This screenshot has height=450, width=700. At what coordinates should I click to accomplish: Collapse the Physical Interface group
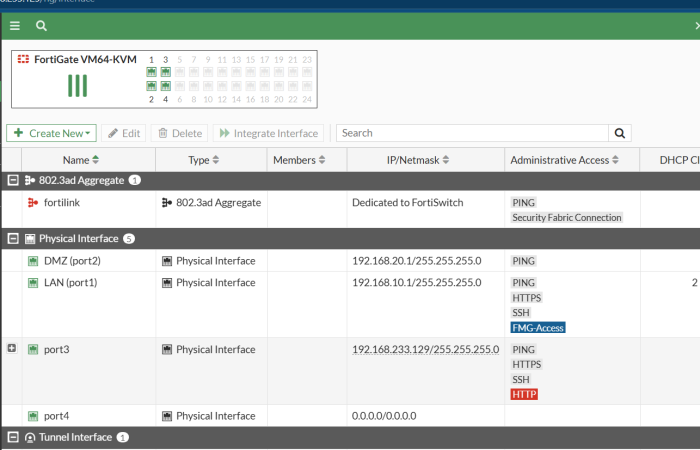13,239
